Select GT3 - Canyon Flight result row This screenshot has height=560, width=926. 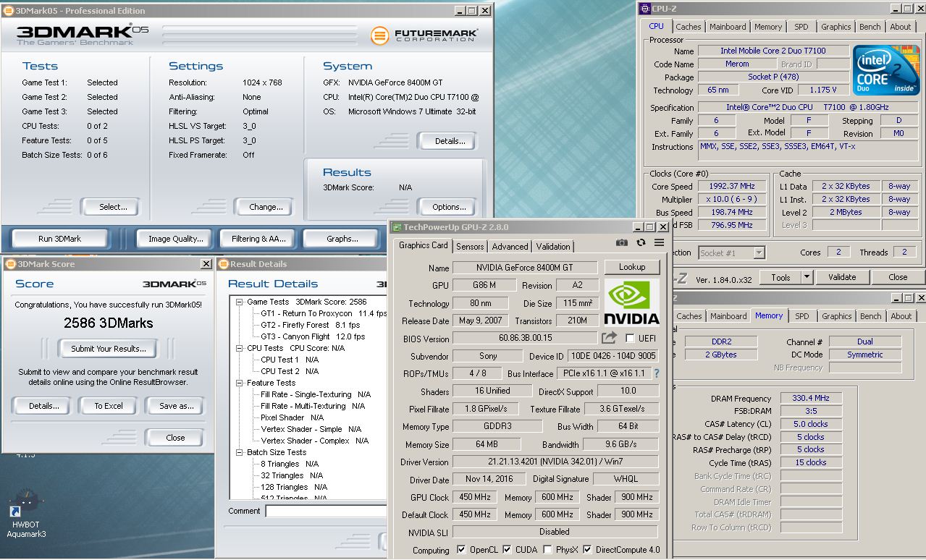312,336
